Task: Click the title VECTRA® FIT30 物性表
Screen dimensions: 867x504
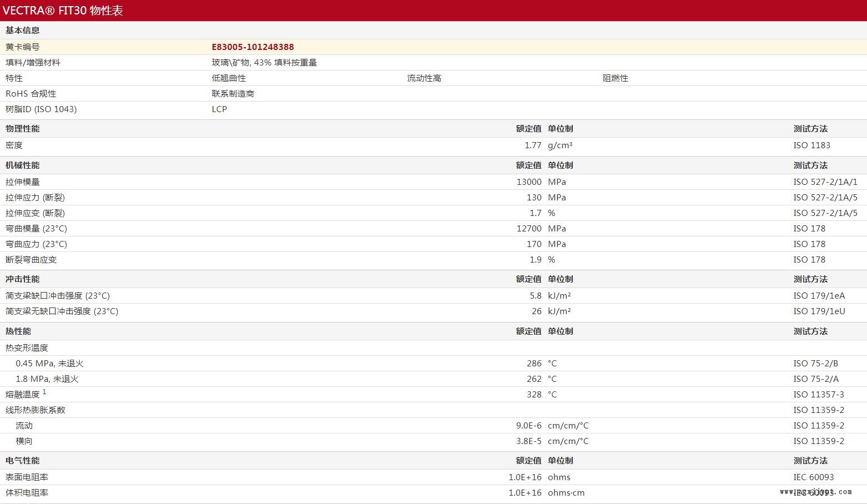Action: pyautogui.click(x=63, y=11)
